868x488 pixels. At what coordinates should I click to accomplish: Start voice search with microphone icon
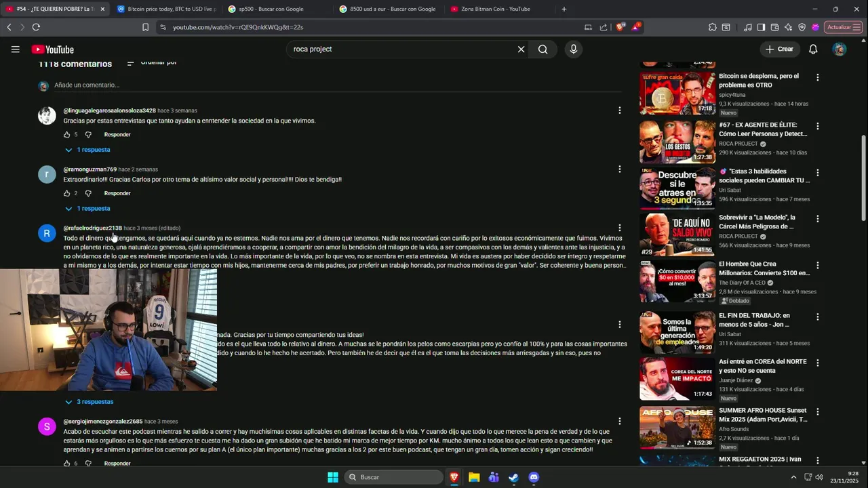pyautogui.click(x=574, y=49)
